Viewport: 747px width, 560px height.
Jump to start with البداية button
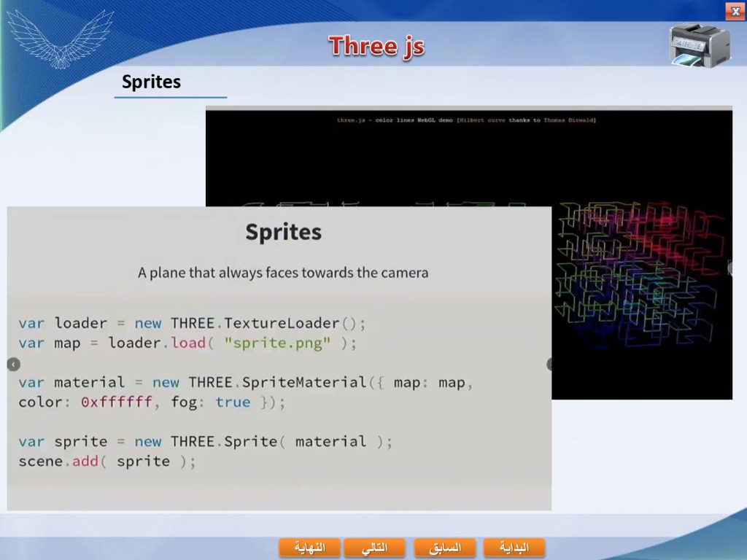[x=514, y=548]
